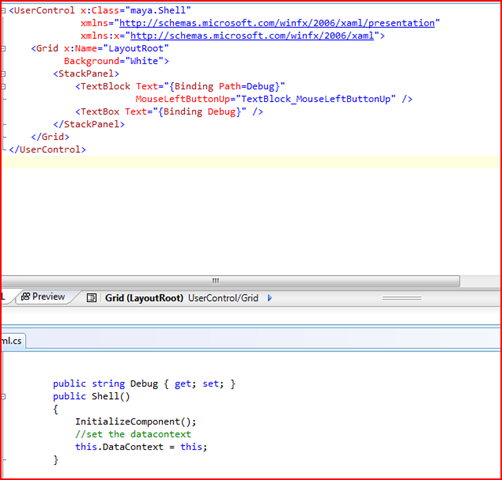Viewport: 502px width, 480px height.
Task: Click the "LayoutRoot" name value
Action: [x=136, y=48]
